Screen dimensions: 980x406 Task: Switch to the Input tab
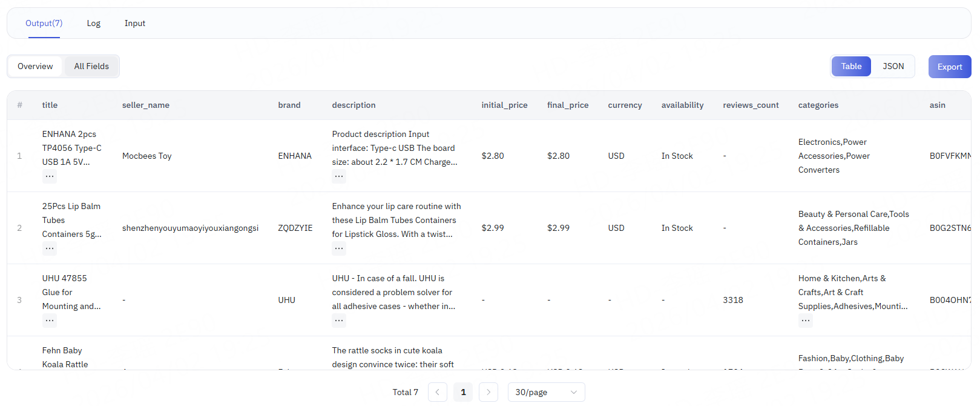134,23
